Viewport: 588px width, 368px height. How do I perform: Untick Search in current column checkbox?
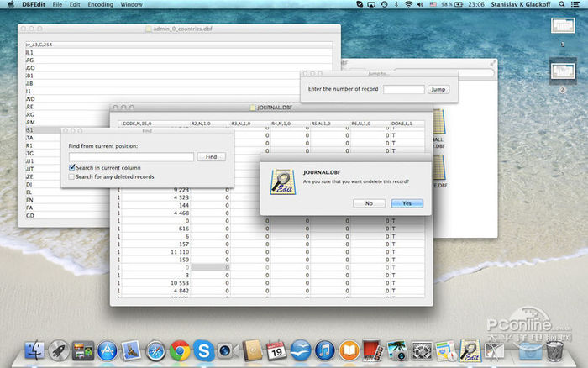tap(72, 167)
